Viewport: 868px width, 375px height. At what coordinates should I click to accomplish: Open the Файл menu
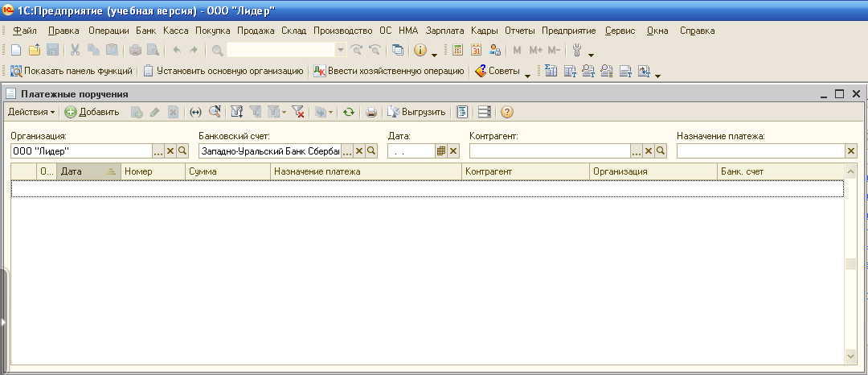tap(25, 31)
